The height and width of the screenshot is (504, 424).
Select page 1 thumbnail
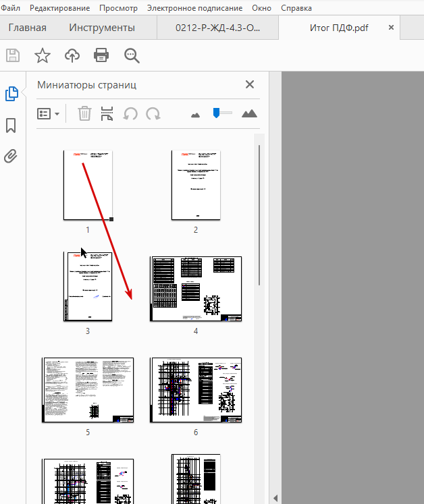[x=88, y=185]
